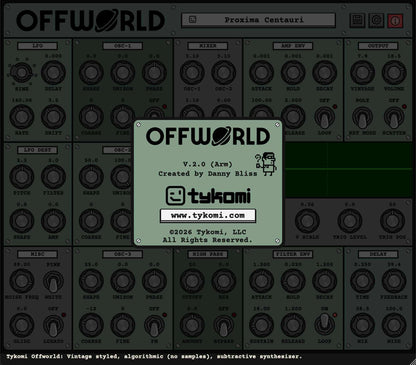Flip the AMP ENV Loop switch
The image size is (416, 365).
tap(324, 117)
